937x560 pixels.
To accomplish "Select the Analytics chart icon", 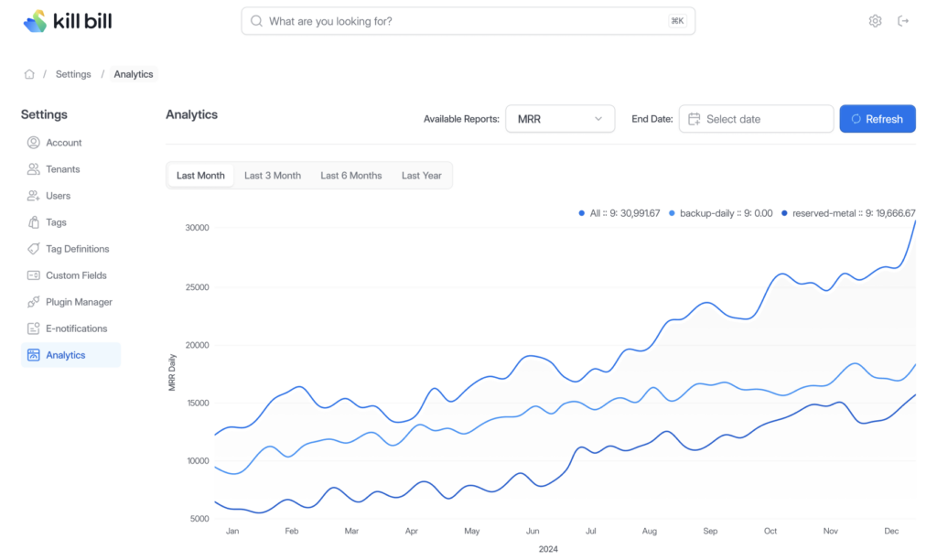I will 32,355.
